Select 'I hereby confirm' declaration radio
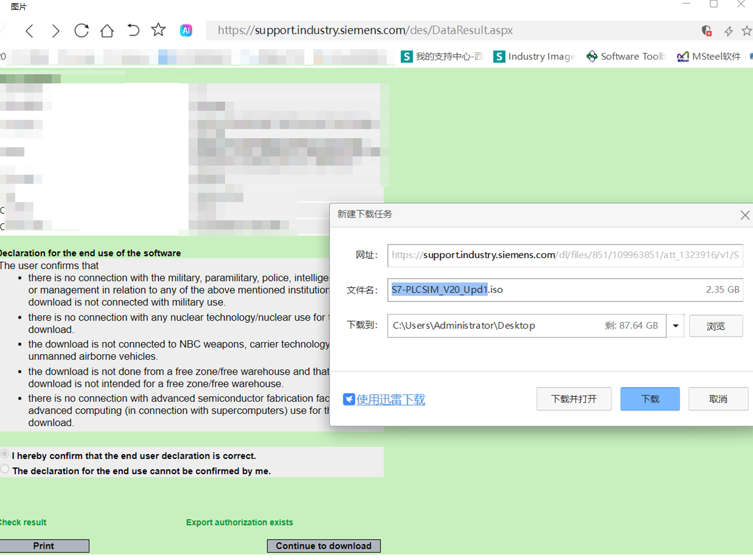The height and width of the screenshot is (560, 753). coord(5,454)
